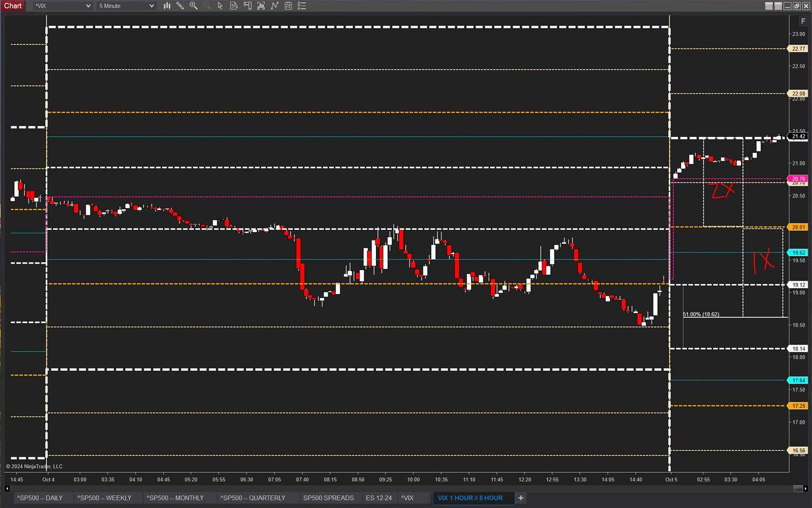The height and width of the screenshot is (508, 812).
Task: Open the bar type chart style icon
Action: click(167, 6)
